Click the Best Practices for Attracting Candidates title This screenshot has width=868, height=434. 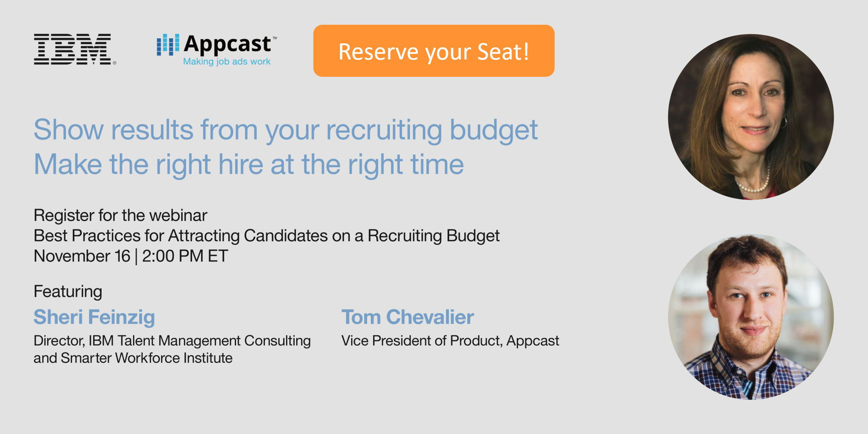point(266,236)
